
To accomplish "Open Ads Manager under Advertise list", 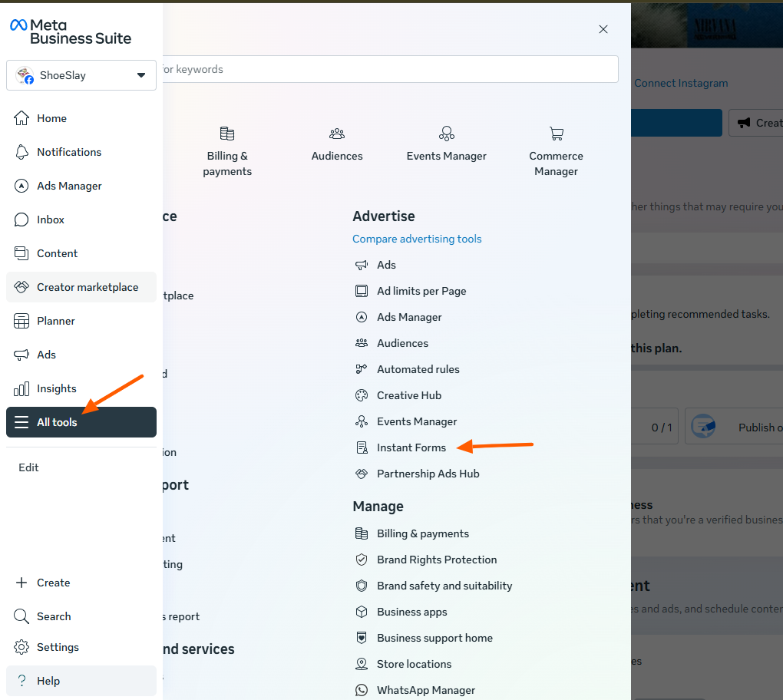I will [398, 317].
